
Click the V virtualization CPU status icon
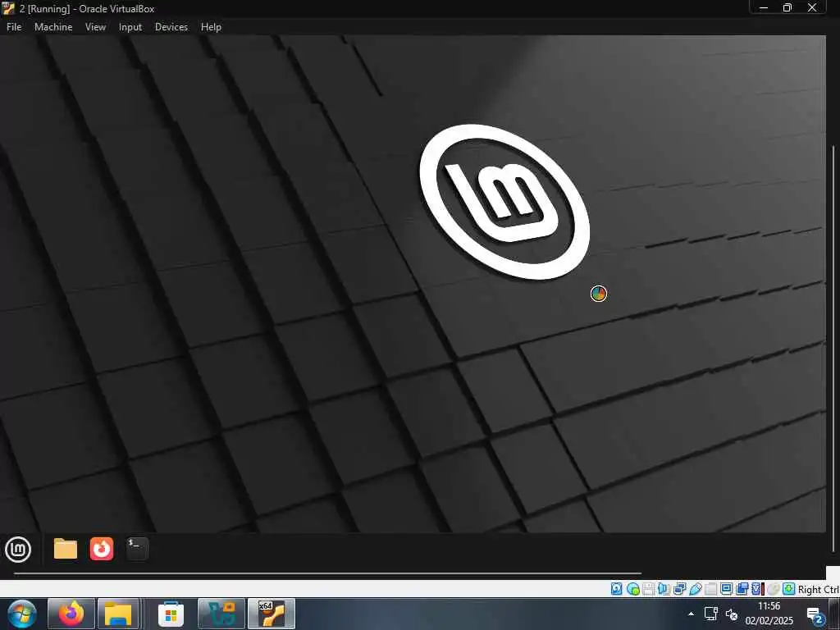[x=757, y=589]
